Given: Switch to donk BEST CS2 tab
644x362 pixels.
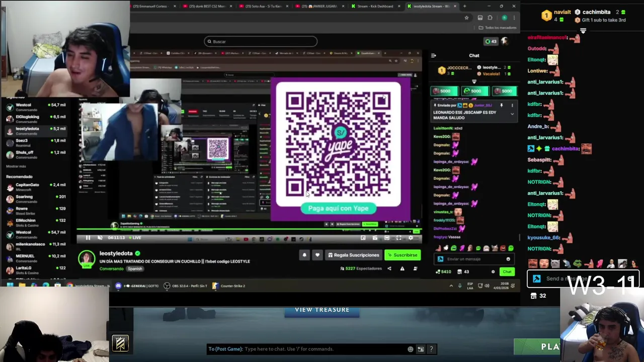Looking at the screenshot, I should tap(206, 6).
